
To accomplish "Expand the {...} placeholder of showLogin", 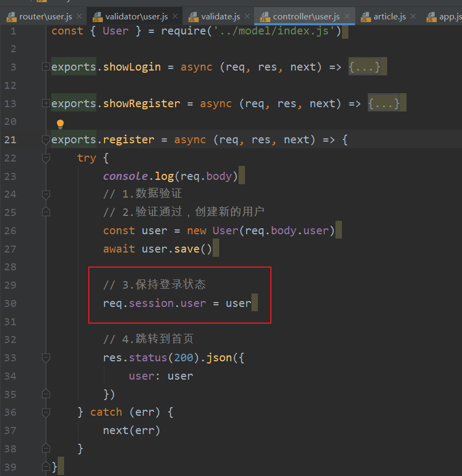I will [364, 66].
